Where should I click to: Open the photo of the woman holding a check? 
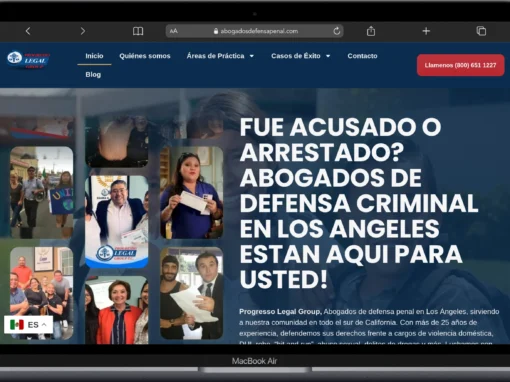(x=192, y=192)
